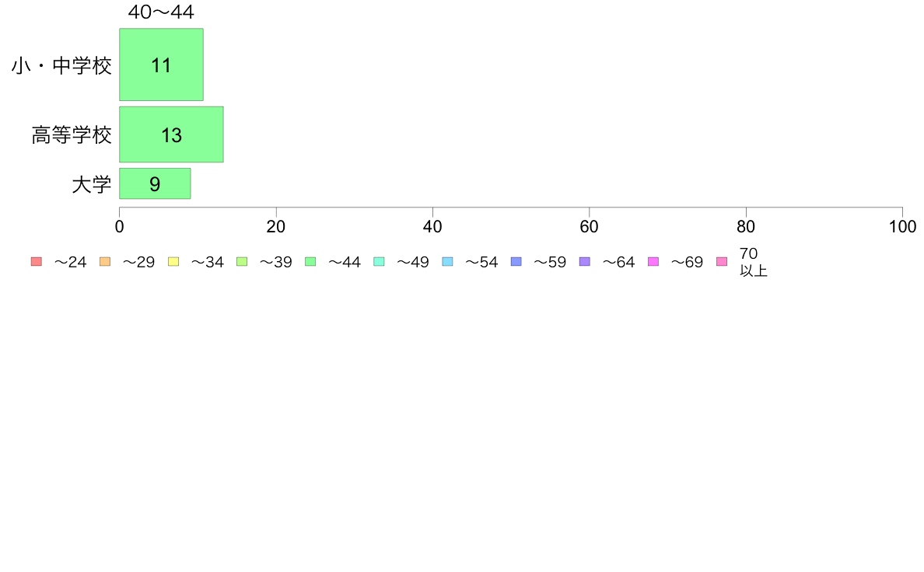Click the aqua ~49 legend swatch
Screen dimensions: 924x572
pos(379,262)
